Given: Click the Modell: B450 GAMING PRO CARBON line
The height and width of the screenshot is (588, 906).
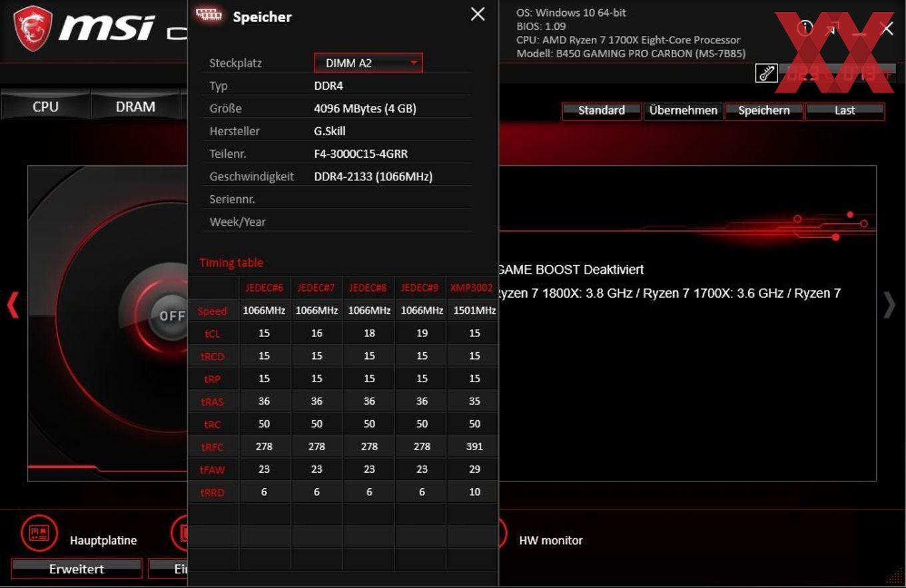Looking at the screenshot, I should click(631, 53).
